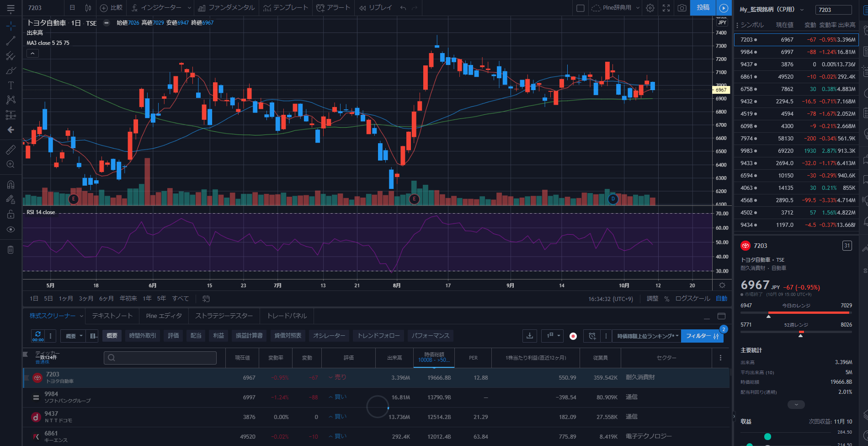Open the 株式スクリーナー tab dropdown
This screenshot has height=446, width=868.
coord(82,316)
